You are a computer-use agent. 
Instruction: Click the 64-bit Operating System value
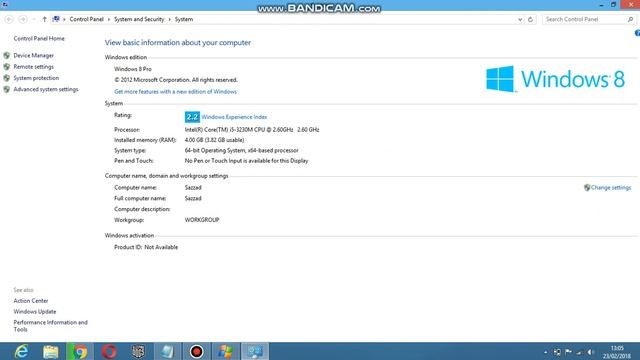(241, 151)
